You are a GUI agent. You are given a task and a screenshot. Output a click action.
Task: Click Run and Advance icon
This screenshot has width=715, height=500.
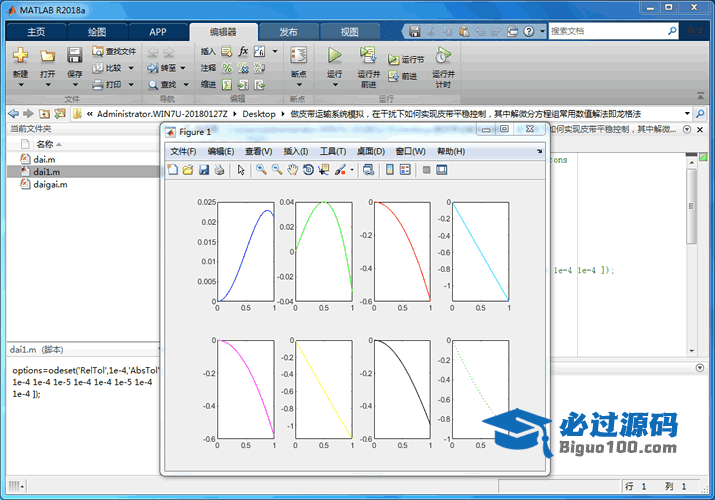[368, 55]
